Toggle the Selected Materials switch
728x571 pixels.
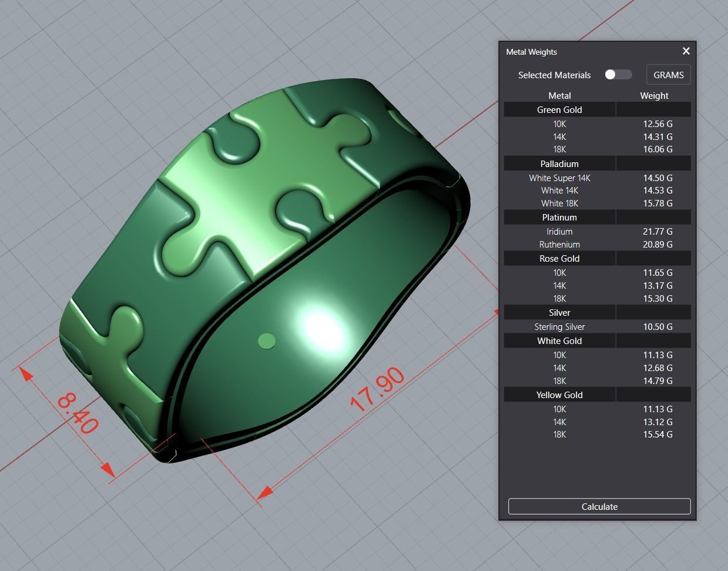618,75
